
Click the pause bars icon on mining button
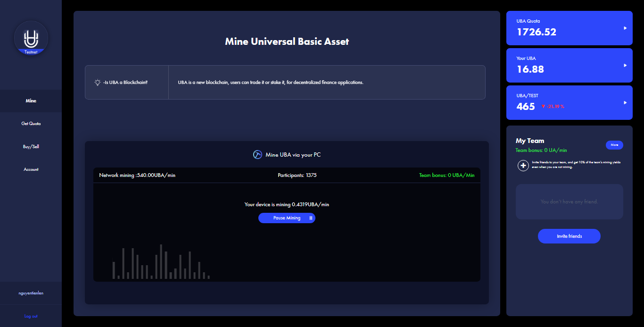(x=311, y=218)
